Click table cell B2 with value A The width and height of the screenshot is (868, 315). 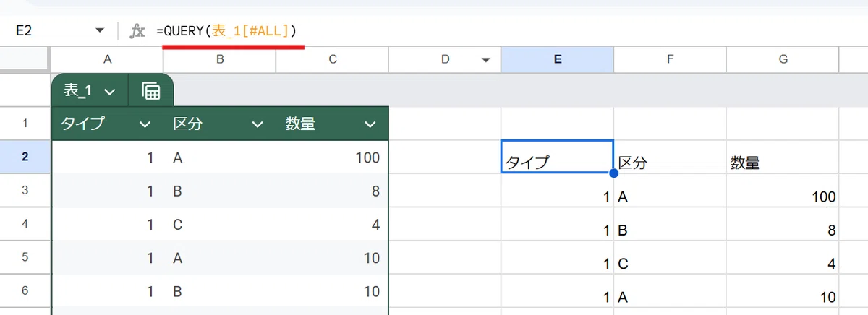click(220, 157)
